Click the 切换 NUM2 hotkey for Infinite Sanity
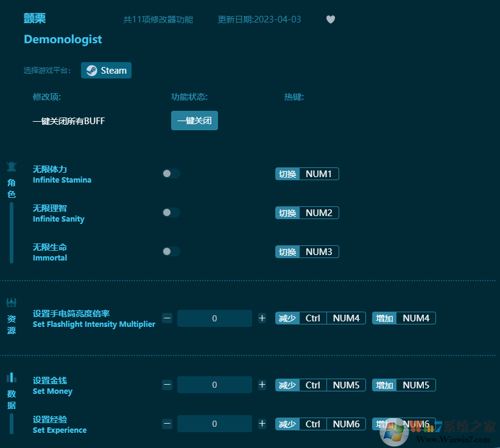The image size is (500, 448). [307, 212]
